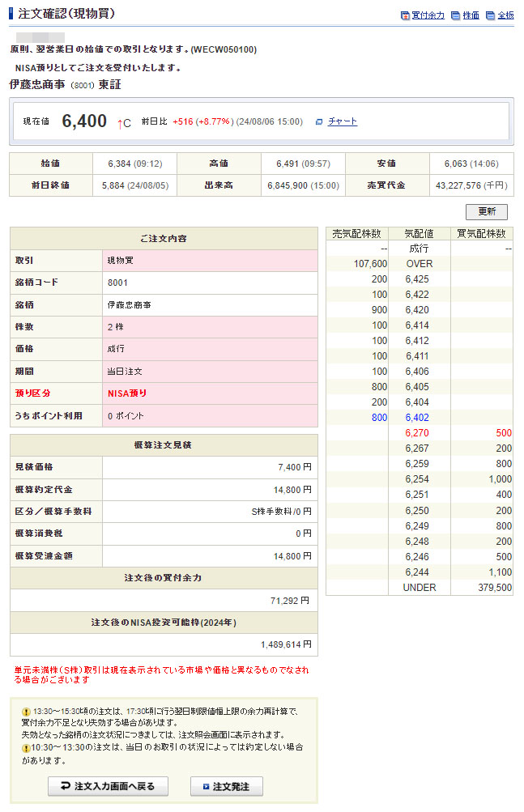Submit the order with 注文発注
This screenshot has height=812, width=524.
(x=227, y=786)
